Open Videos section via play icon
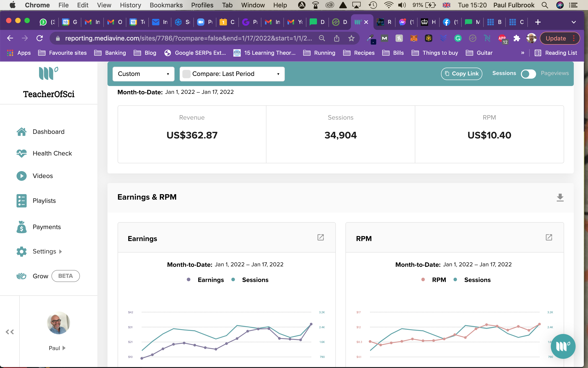The height and width of the screenshot is (368, 588). coord(22,176)
